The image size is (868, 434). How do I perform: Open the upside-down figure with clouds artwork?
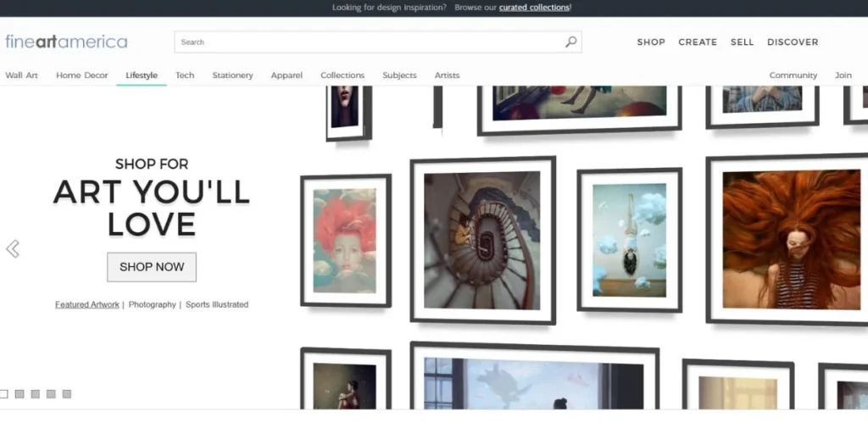click(x=630, y=240)
